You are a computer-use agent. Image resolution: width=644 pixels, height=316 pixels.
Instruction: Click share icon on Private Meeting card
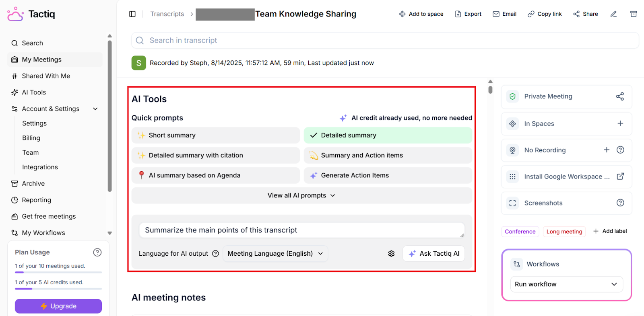coord(620,96)
